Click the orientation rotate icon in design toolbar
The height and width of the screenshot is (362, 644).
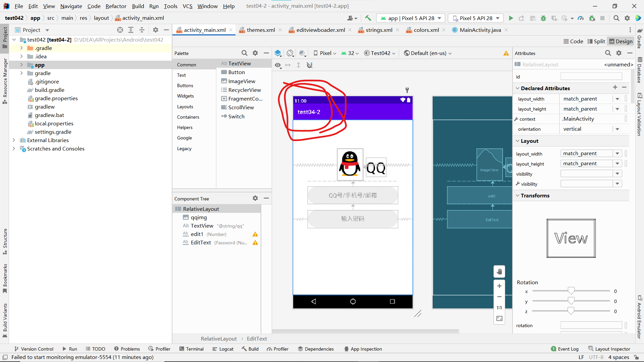[x=290, y=53]
